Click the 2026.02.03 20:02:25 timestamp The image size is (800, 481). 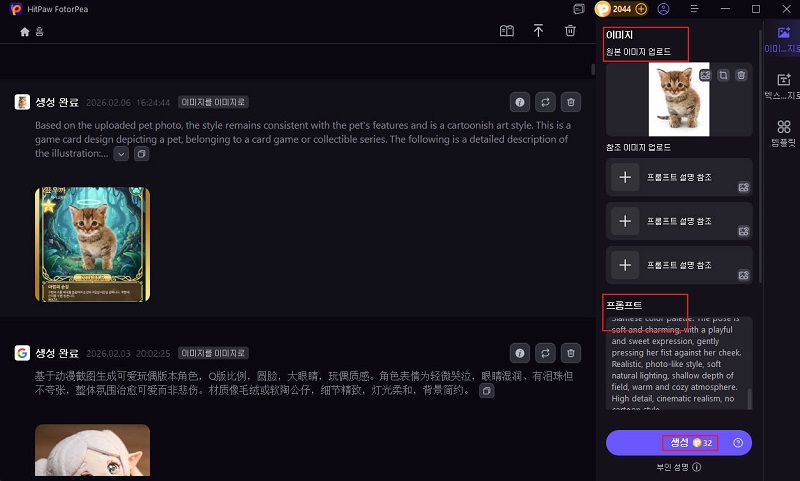click(x=128, y=353)
